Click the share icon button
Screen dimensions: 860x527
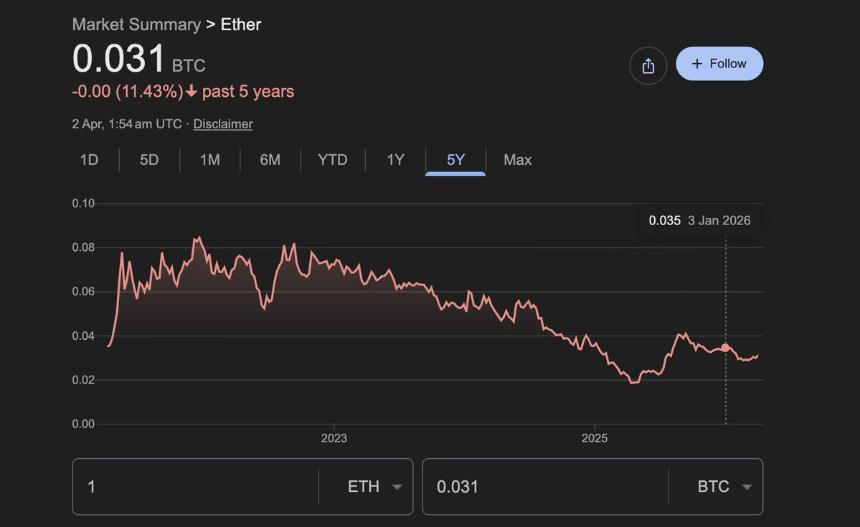[648, 66]
